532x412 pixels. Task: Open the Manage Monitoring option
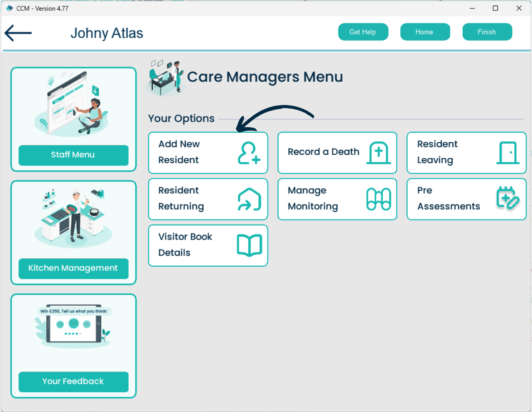(x=337, y=199)
